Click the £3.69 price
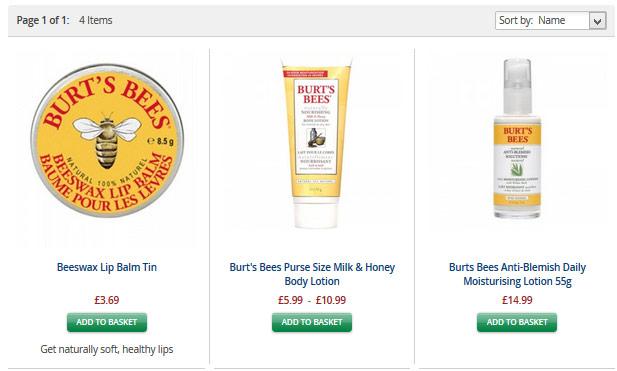617x371 pixels. [x=107, y=300]
